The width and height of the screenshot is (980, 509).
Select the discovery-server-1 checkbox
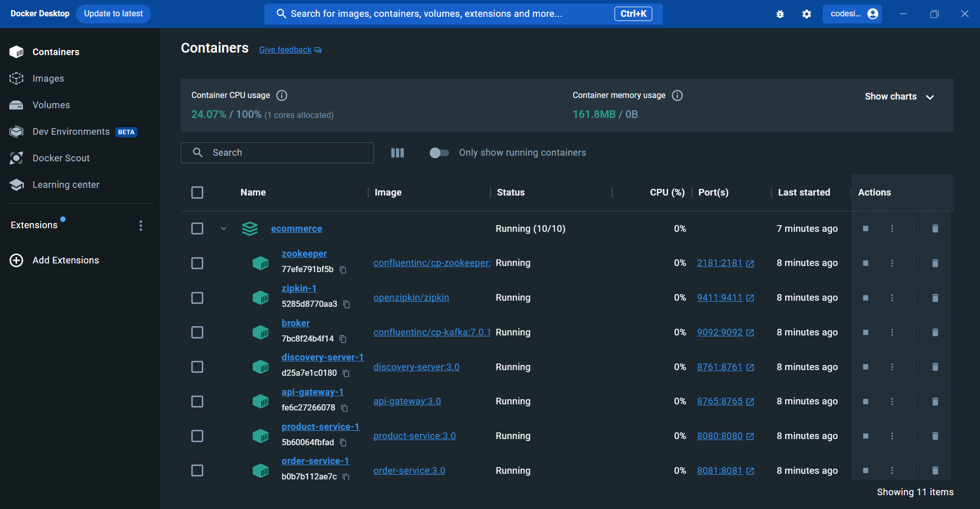tap(197, 367)
